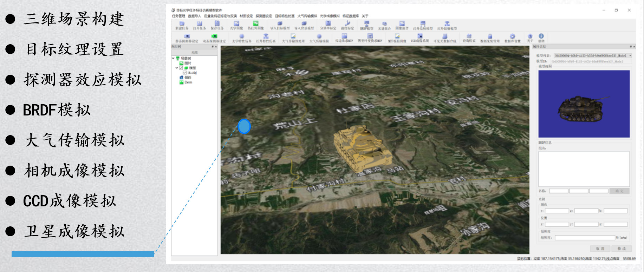Open the 任务管理 (task management) menu
This screenshot has width=644, height=272.
pyautogui.click(x=178, y=16)
